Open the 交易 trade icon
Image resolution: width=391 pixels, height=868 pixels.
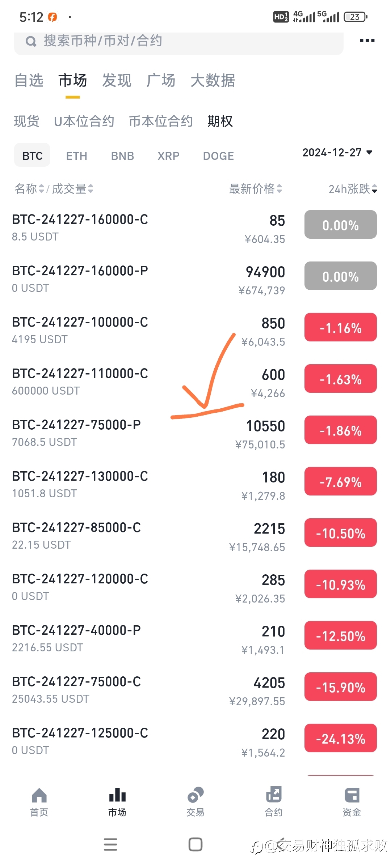[195, 795]
